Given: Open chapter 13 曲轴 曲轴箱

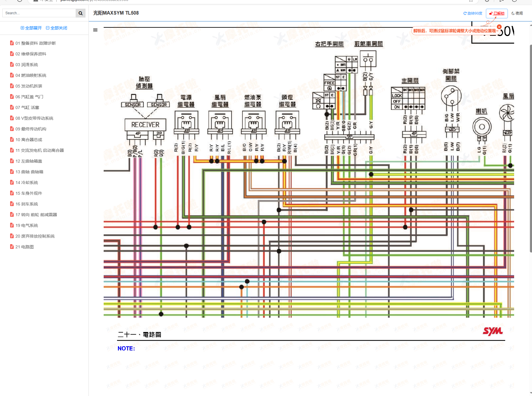Looking at the screenshot, I should (29, 172).
